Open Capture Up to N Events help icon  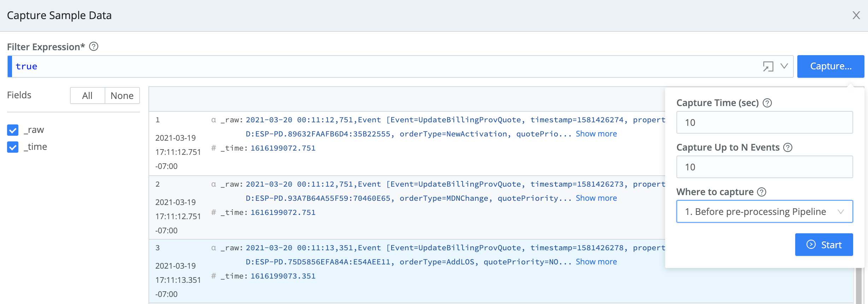(x=788, y=147)
